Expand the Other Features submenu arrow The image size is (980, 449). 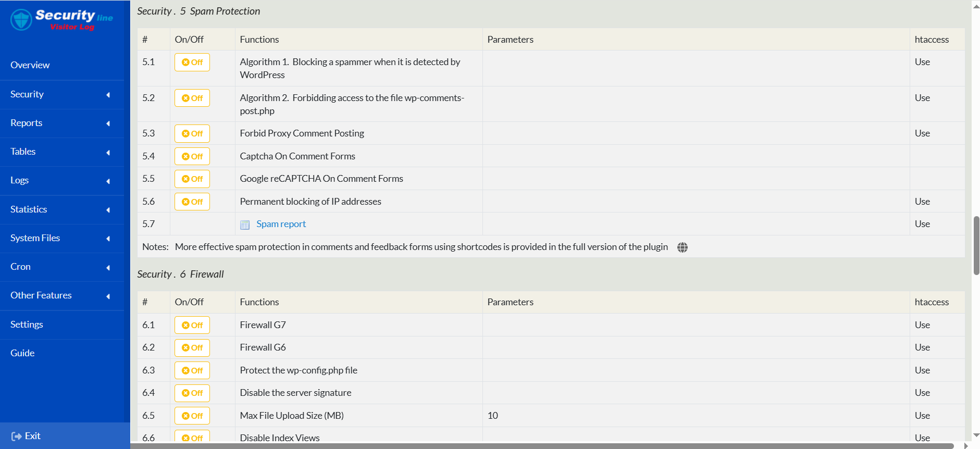click(108, 296)
